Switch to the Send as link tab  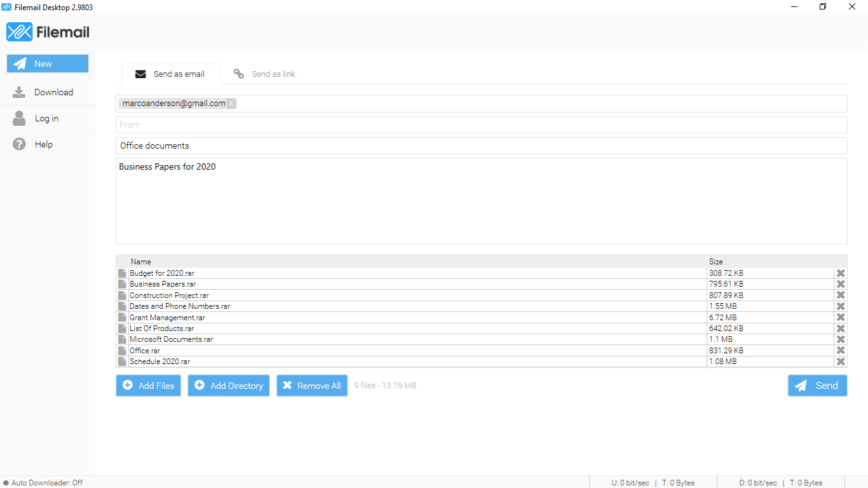pyautogui.click(x=264, y=74)
